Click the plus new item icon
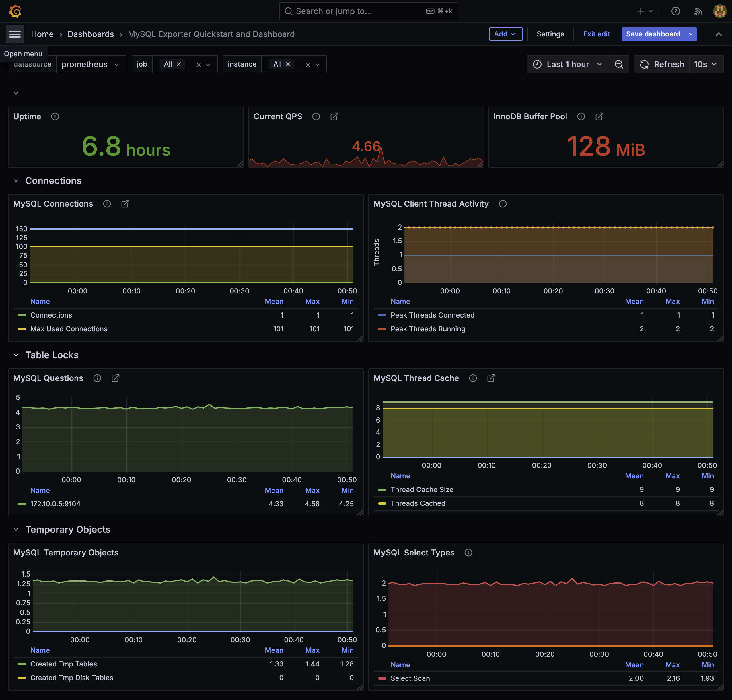Image resolution: width=732 pixels, height=700 pixels. point(640,11)
